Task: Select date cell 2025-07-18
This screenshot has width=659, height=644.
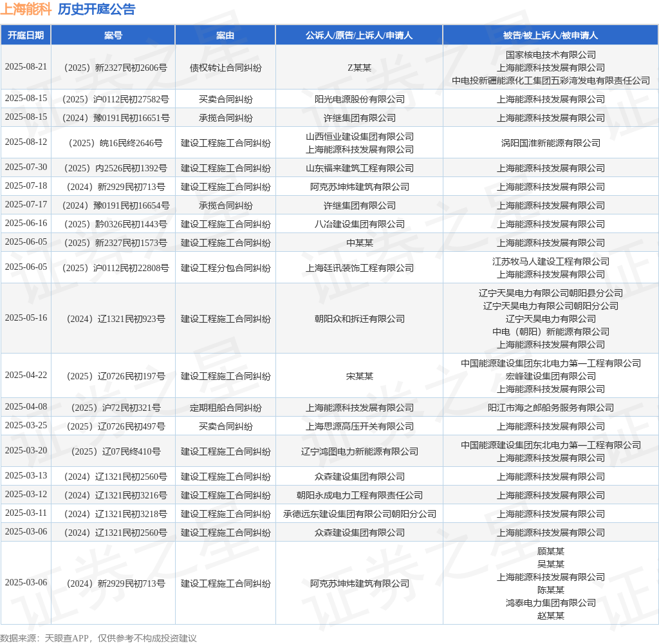Action: [x=26, y=186]
